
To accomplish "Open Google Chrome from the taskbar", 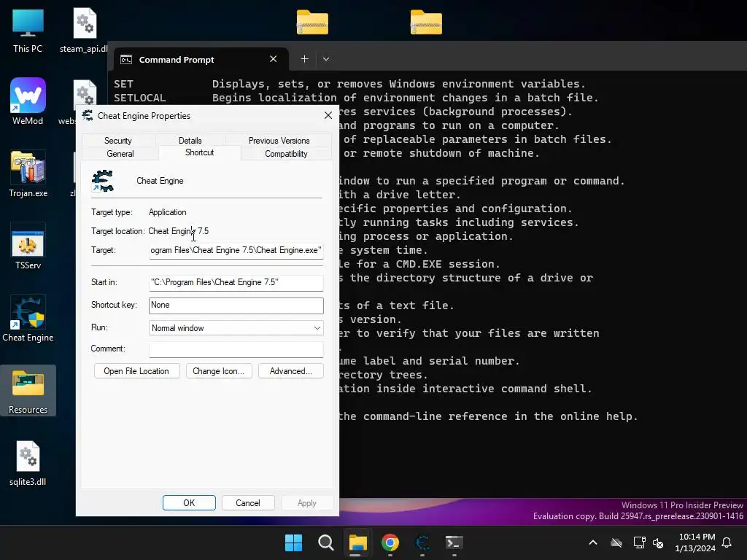I will coord(390,542).
